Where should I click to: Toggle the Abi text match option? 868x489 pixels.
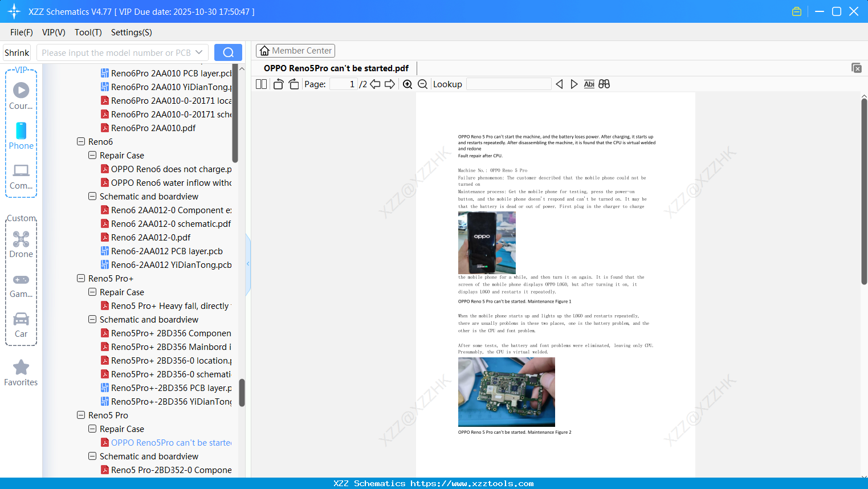589,84
